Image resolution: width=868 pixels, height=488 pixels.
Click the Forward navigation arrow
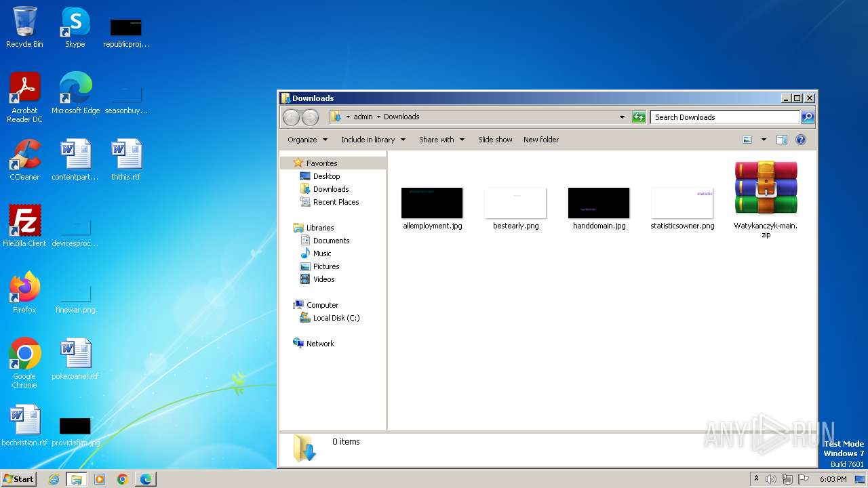pos(310,117)
